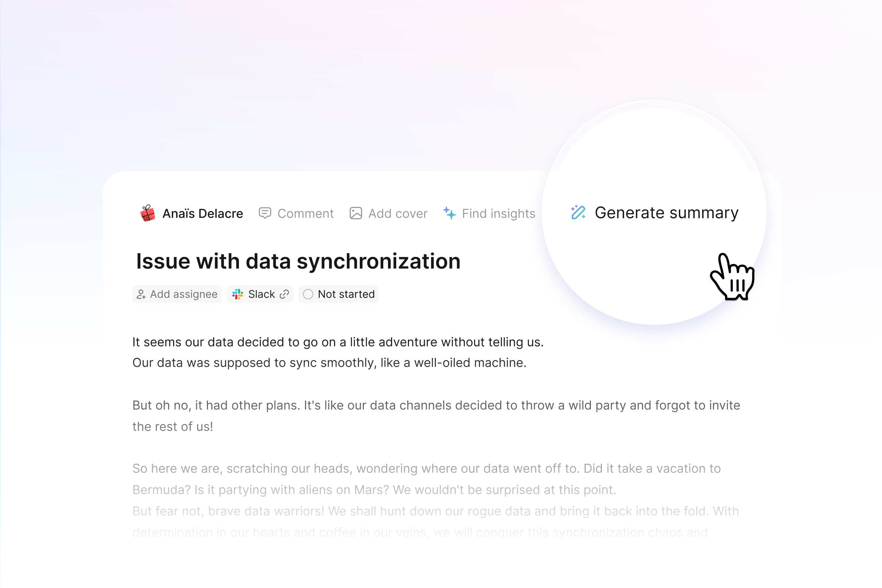The width and height of the screenshot is (882, 588).
Task: Choose Find insights option
Action: 489,214
